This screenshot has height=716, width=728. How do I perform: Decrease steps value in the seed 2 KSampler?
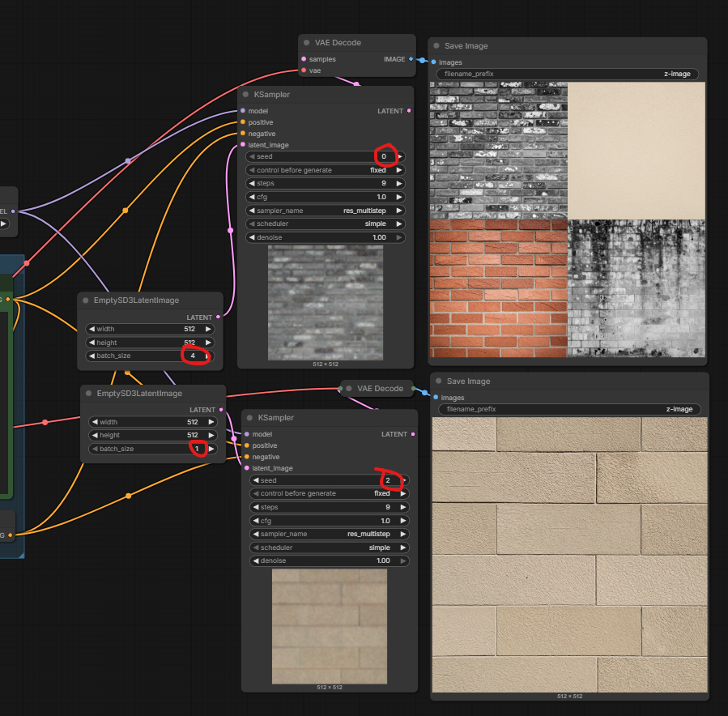(x=256, y=507)
